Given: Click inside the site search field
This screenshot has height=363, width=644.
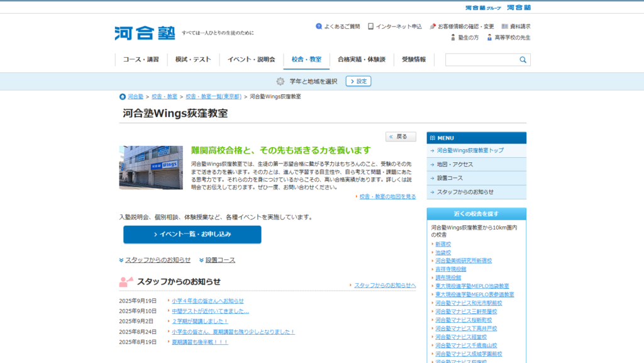Looking at the screenshot, I should [x=481, y=60].
